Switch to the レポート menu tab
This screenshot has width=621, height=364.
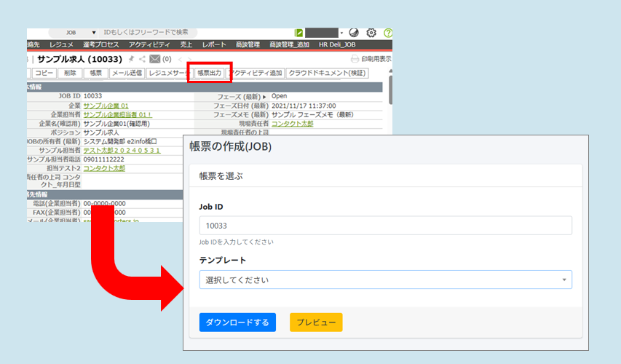pos(214,45)
